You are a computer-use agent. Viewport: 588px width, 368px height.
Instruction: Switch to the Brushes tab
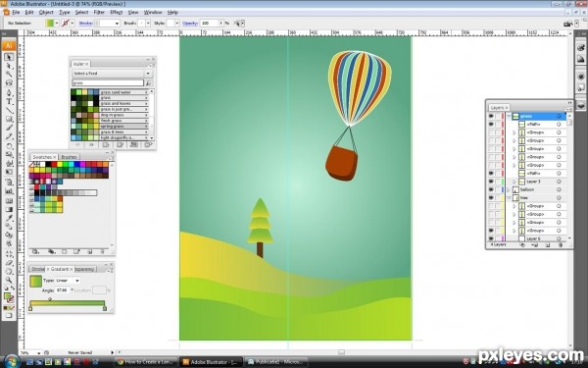[69, 157]
